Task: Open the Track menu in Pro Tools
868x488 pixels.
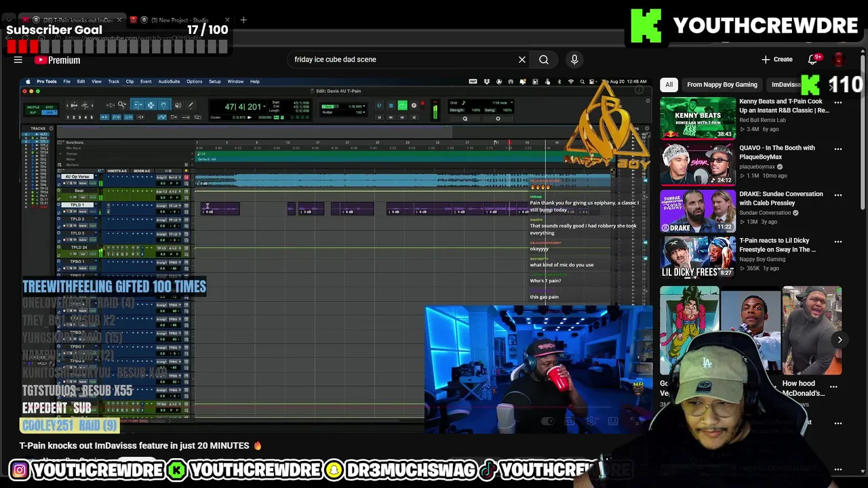Action: coord(113,81)
